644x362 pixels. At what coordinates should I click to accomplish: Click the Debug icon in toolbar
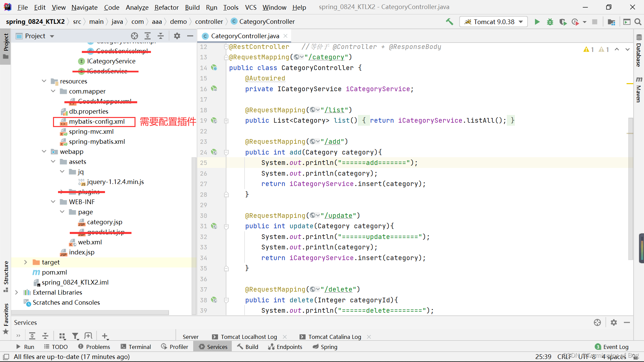[550, 22]
